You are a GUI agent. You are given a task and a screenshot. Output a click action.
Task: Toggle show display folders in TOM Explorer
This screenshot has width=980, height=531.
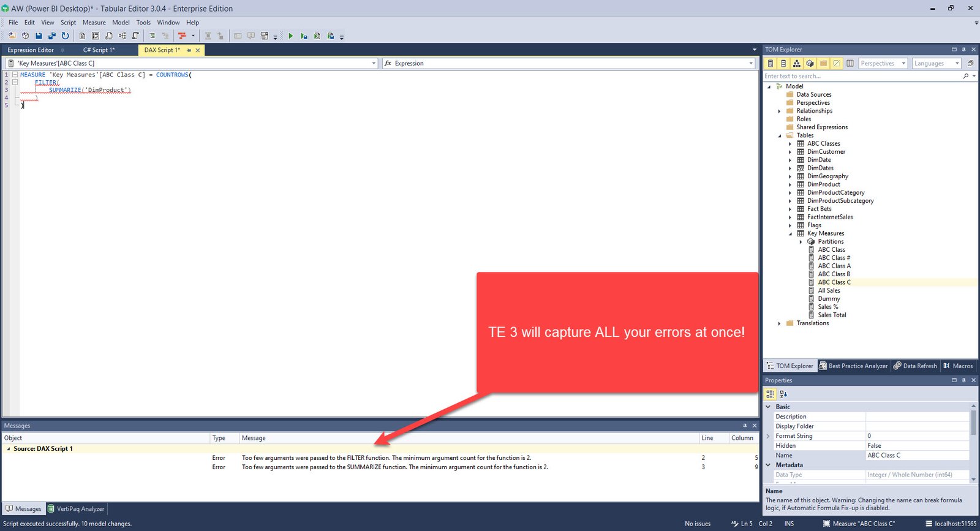point(823,63)
